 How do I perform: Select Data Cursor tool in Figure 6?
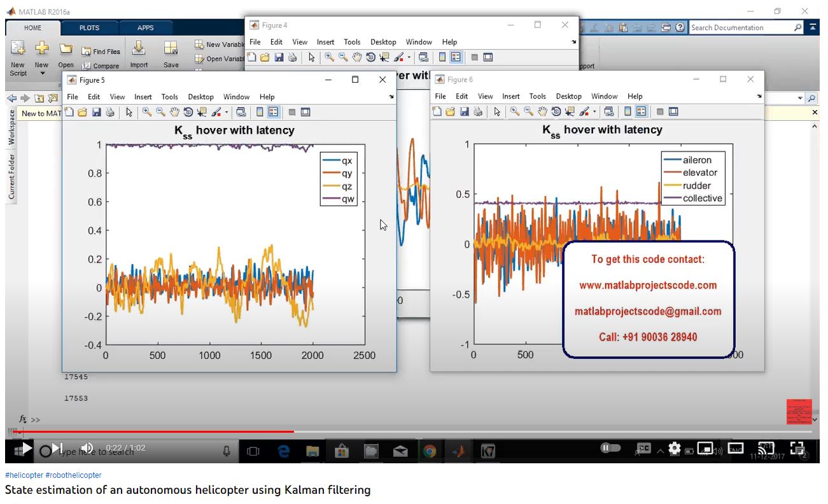tap(570, 112)
